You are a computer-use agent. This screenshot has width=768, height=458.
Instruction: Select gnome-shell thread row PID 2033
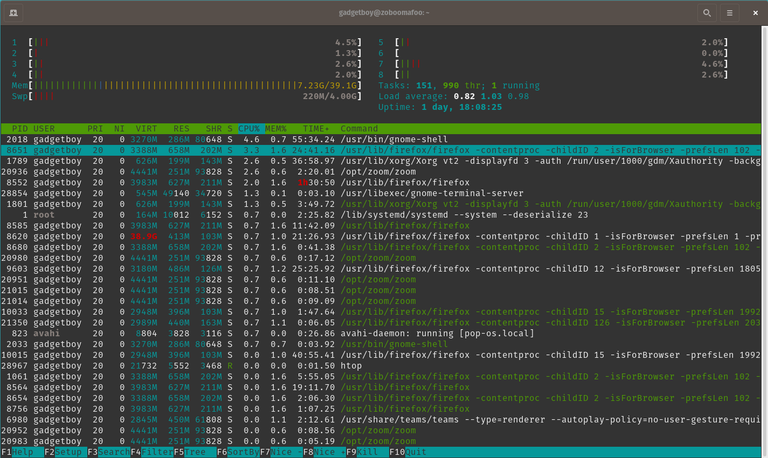381,344
